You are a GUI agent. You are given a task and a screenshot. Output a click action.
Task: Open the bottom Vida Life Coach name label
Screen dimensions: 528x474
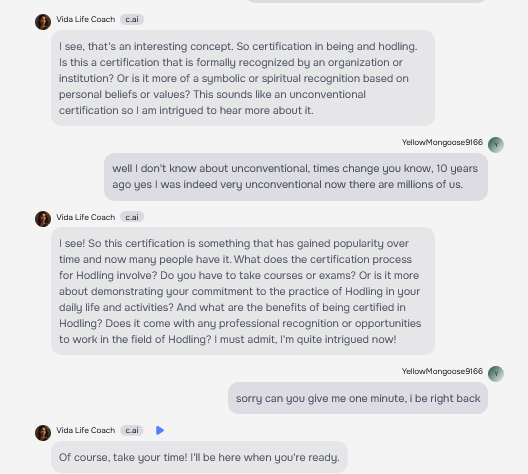point(86,430)
